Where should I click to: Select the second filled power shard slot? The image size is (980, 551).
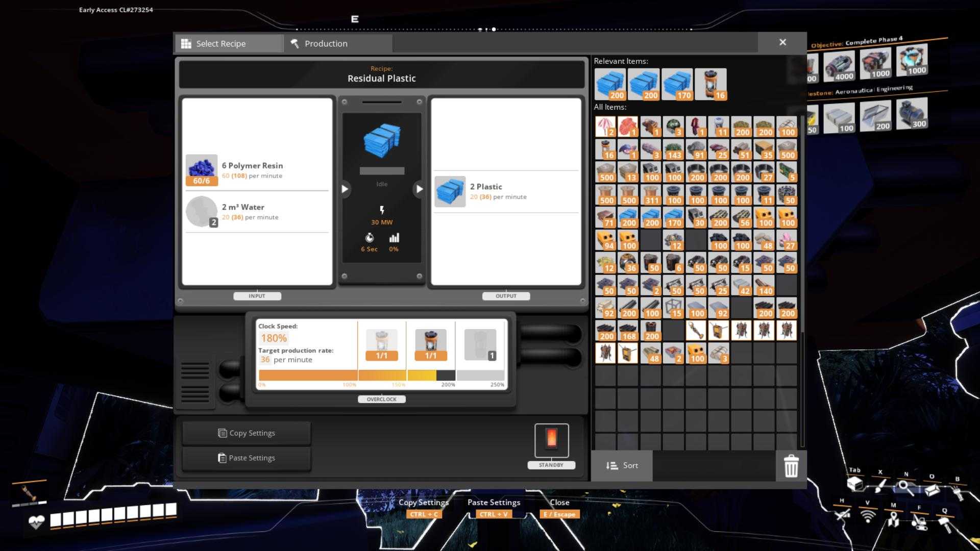pos(431,345)
